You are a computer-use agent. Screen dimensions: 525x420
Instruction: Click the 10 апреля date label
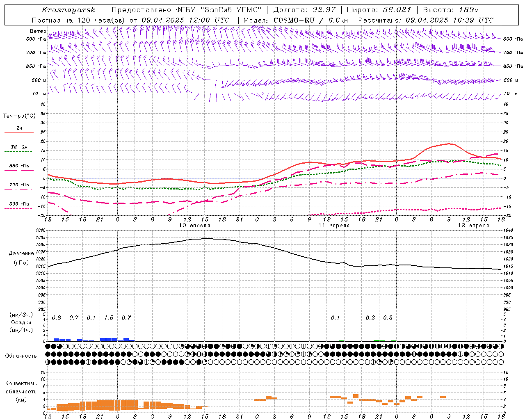coord(194,226)
